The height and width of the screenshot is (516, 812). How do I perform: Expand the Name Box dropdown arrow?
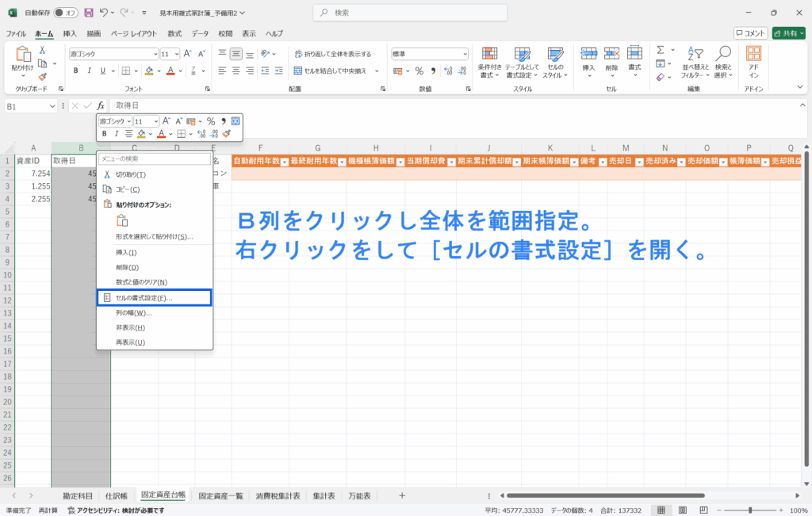(52, 106)
